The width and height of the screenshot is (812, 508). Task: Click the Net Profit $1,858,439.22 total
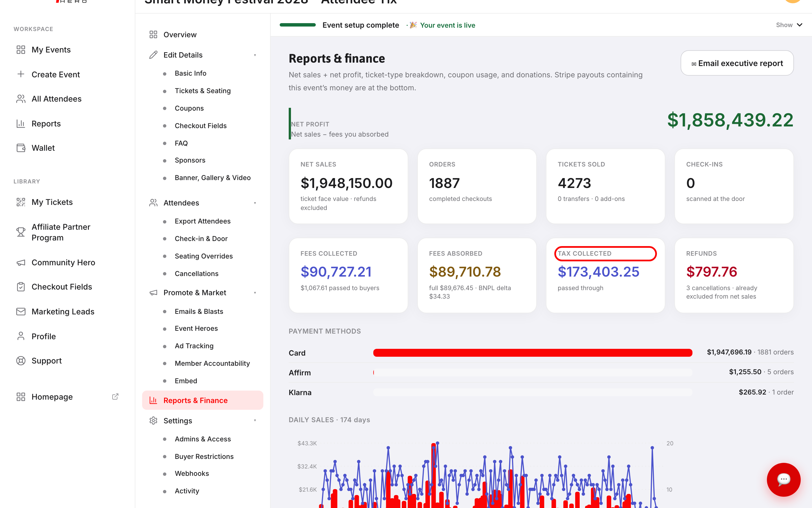pos(730,120)
